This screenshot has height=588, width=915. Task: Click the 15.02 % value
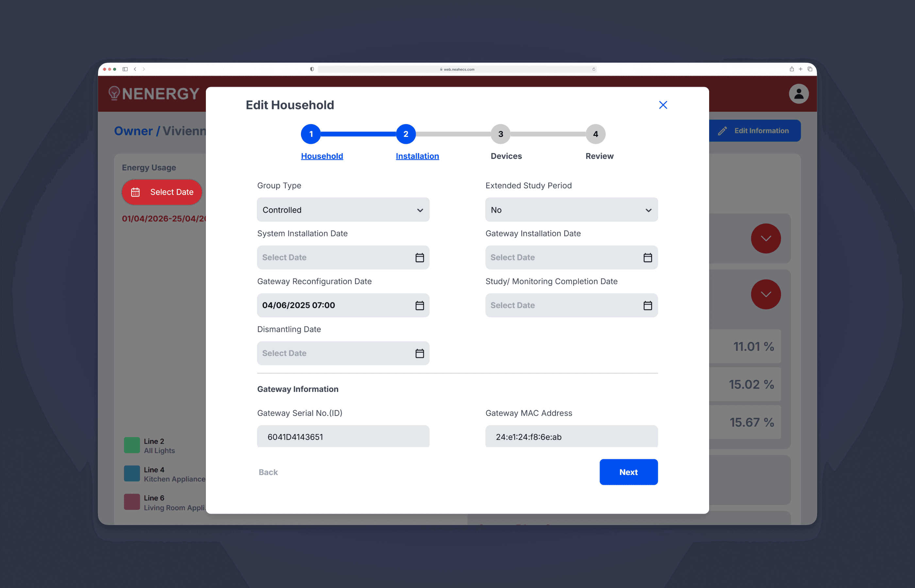point(751,384)
